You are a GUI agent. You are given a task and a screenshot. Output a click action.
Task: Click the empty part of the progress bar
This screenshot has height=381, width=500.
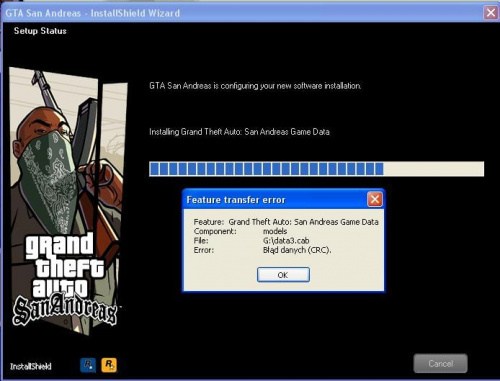(x=433, y=169)
